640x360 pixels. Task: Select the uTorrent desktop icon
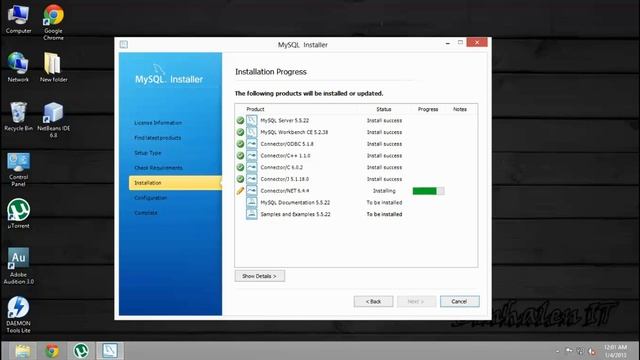[x=18, y=213]
